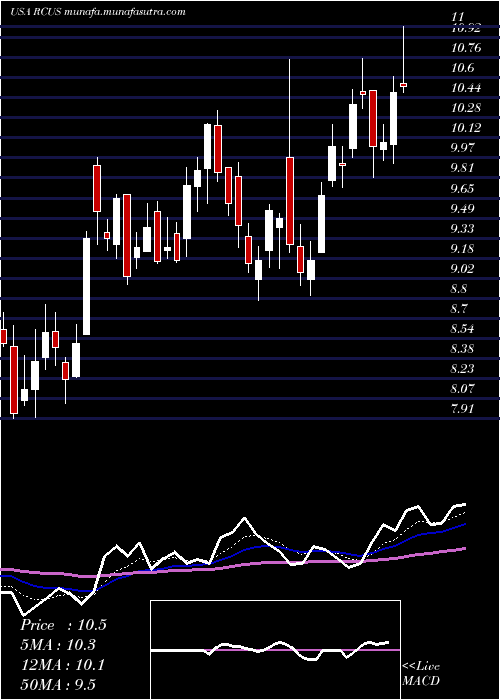Click the price label 10.44
500x700 pixels.
[x=466, y=88]
